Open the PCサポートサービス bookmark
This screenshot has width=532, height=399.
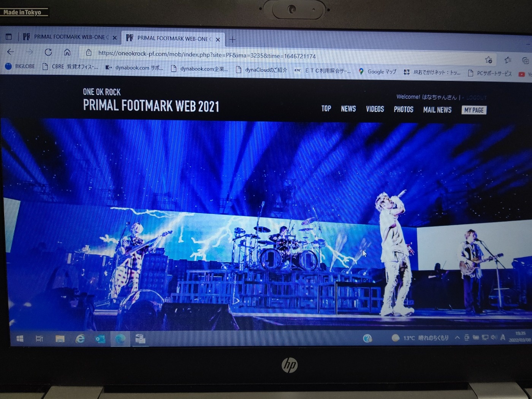coord(490,73)
